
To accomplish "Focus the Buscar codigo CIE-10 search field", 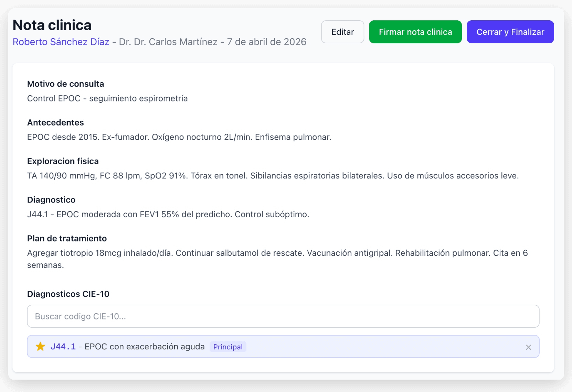I will click(x=283, y=316).
